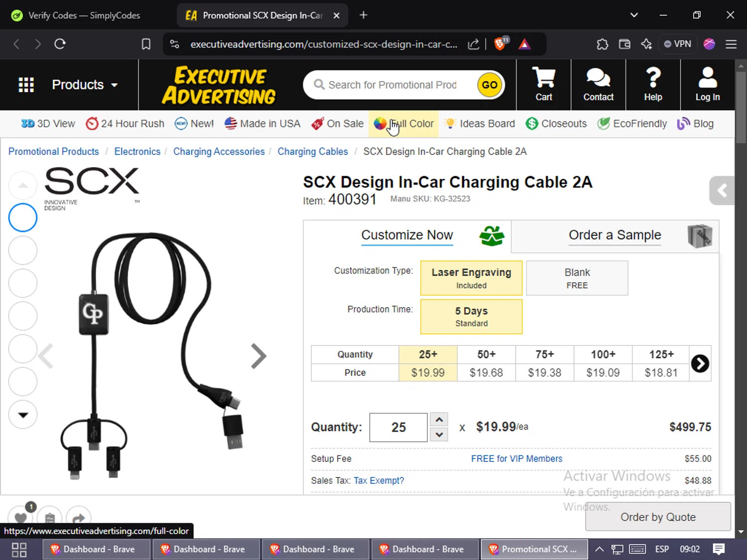Image resolution: width=747 pixels, height=560 pixels.
Task: Select the highlighted blue-outlined product thumbnail
Action: pyautogui.click(x=23, y=218)
